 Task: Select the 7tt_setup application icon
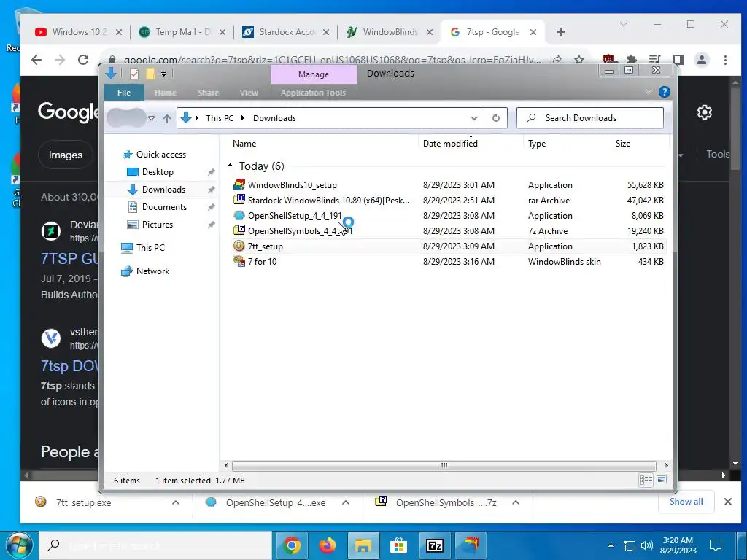pos(239,246)
